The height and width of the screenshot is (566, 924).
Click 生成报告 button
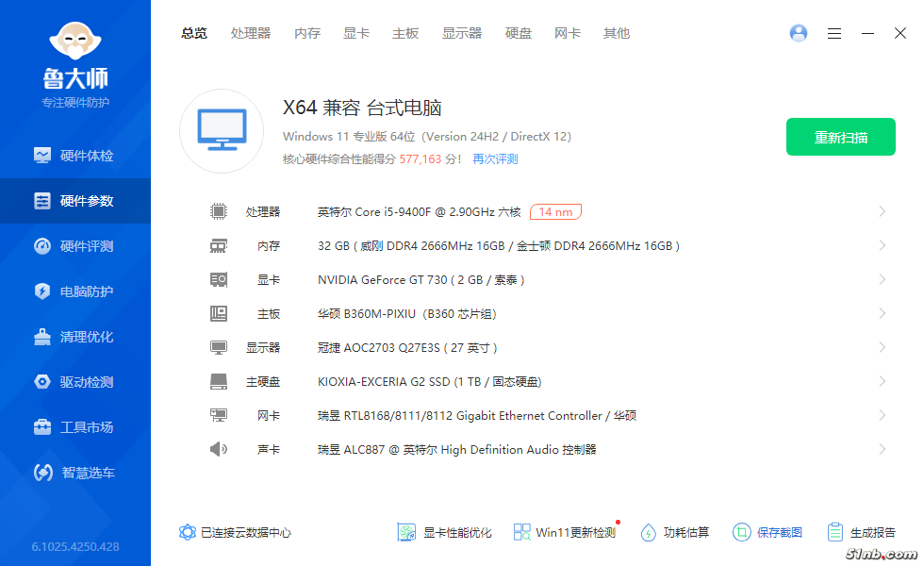click(861, 532)
